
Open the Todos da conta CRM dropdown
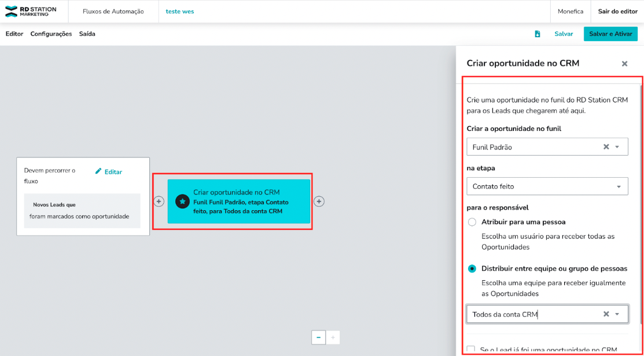(x=617, y=314)
